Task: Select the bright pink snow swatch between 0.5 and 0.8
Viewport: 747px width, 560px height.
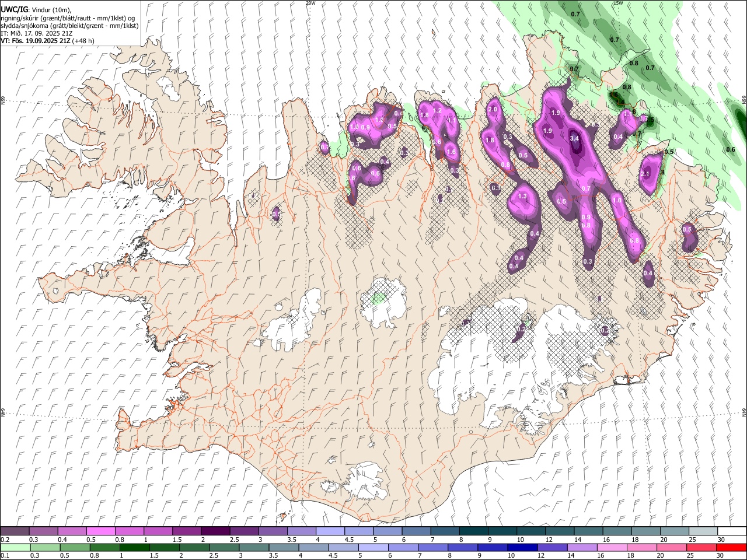Action: pos(100,531)
